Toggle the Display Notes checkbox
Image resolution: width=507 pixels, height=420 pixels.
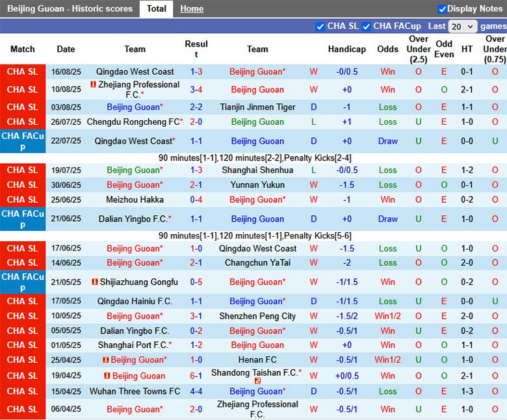pos(442,9)
